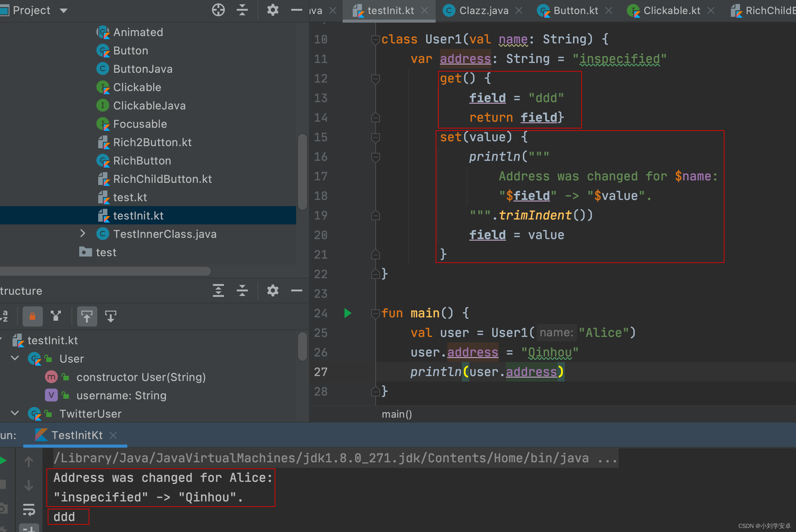Hide the Project panel with minus icon
This screenshot has width=796, height=532.
(296, 10)
